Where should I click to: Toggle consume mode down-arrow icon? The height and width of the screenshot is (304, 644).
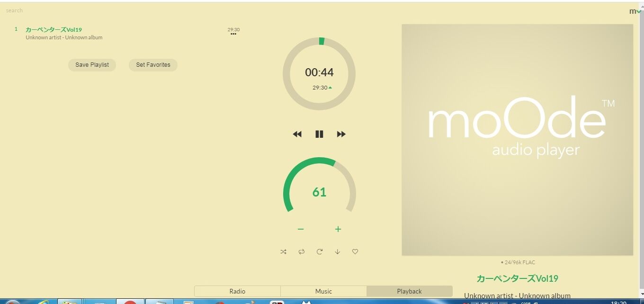coord(337,252)
